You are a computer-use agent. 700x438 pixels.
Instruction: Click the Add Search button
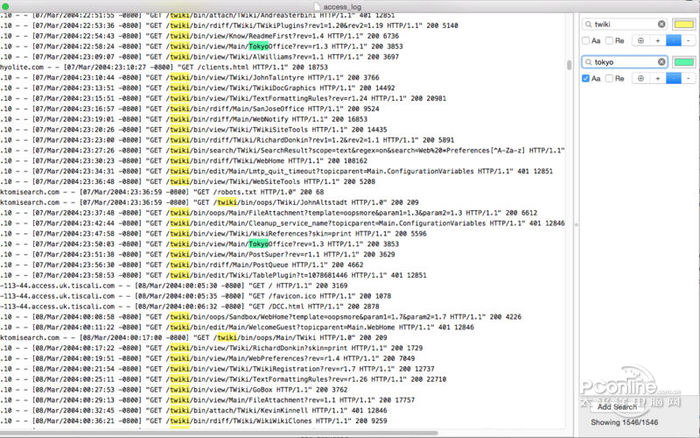[617, 407]
